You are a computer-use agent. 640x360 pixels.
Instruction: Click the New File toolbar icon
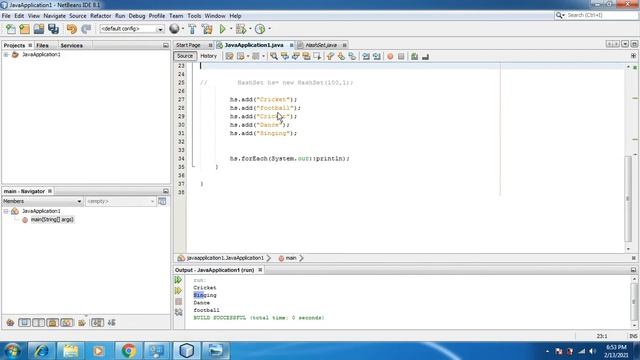pyautogui.click(x=11, y=29)
